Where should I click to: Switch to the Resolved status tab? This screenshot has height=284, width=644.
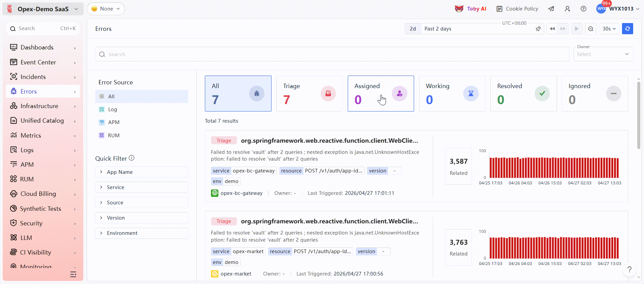pos(523,94)
